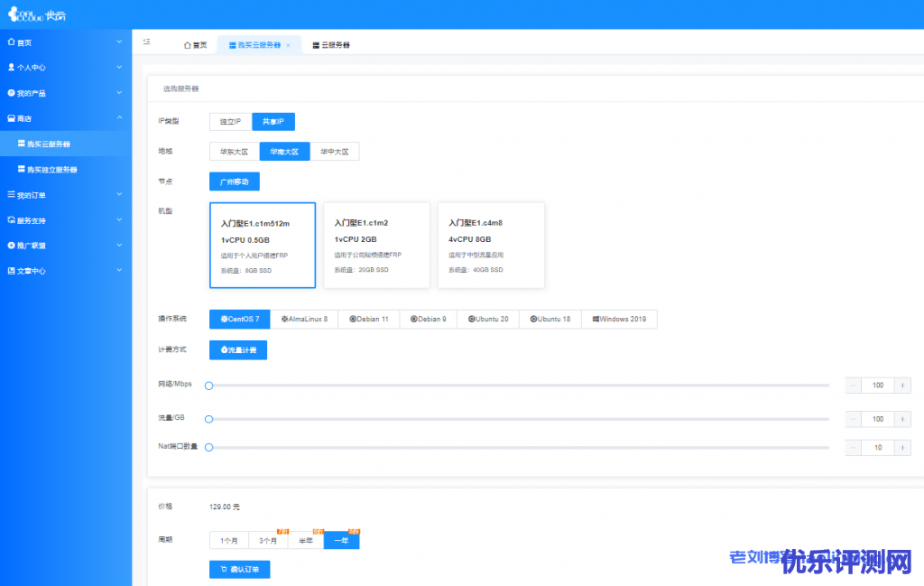Click the 推广联盟 sidebar icon
Viewport: 924px width, 586px height.
11,245
